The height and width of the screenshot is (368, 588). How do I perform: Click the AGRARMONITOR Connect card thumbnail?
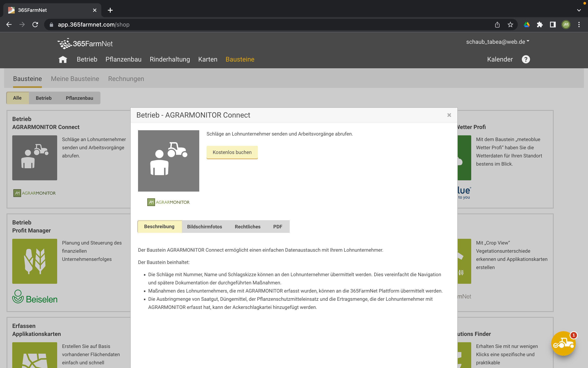click(x=35, y=158)
